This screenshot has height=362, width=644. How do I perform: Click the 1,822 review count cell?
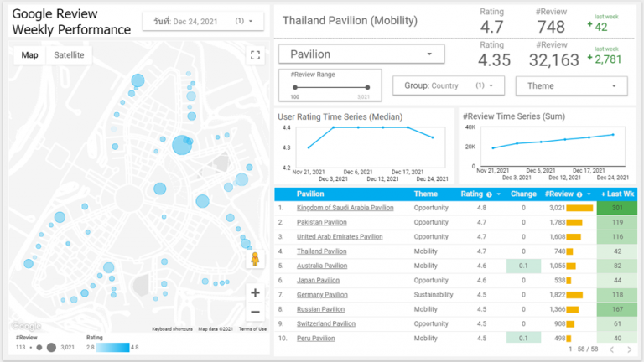pyautogui.click(x=557, y=295)
